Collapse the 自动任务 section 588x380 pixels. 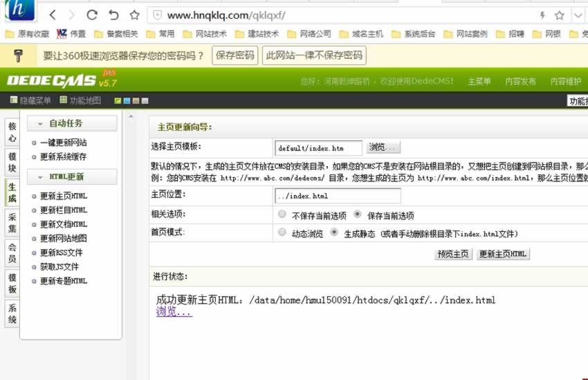pyautogui.click(x=41, y=123)
